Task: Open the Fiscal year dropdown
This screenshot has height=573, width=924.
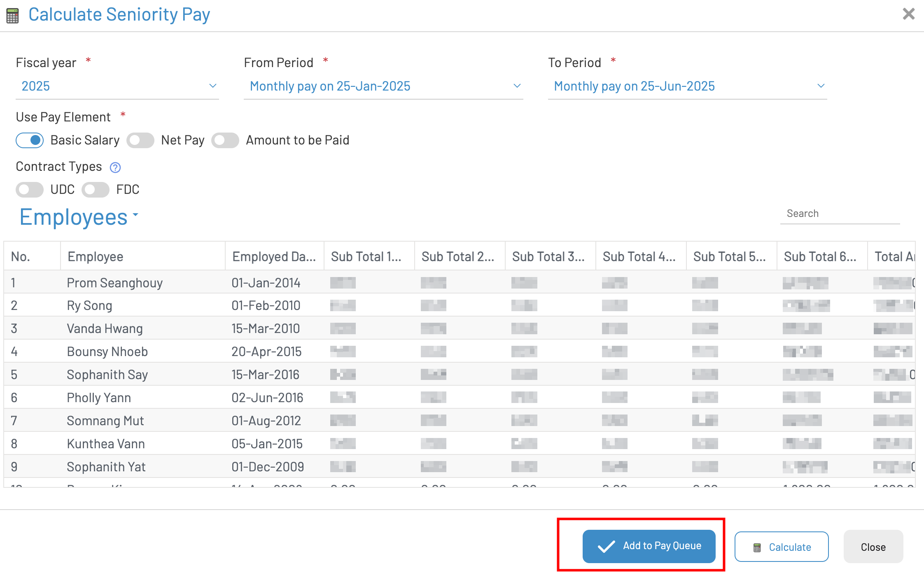Action: 117,86
